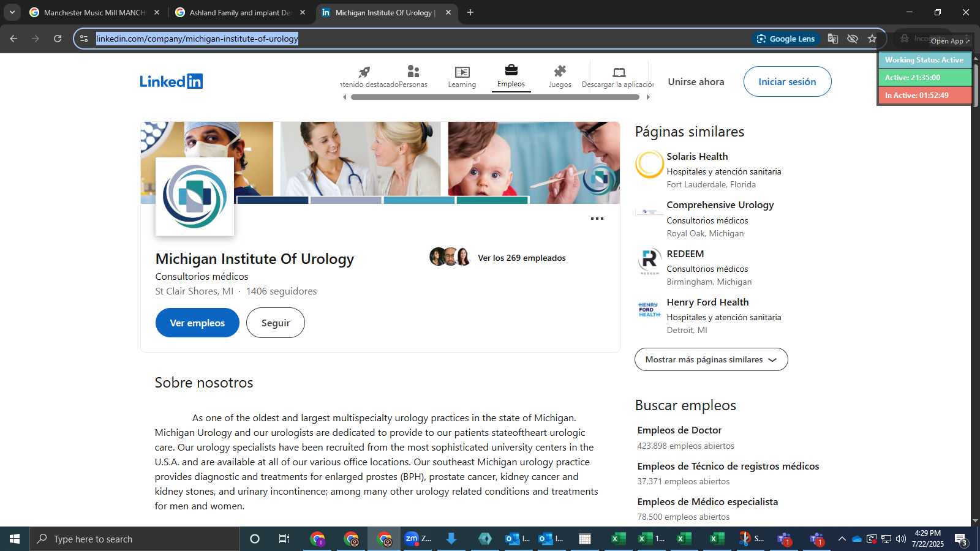Select the Empleos briefcase tab

click(x=511, y=77)
